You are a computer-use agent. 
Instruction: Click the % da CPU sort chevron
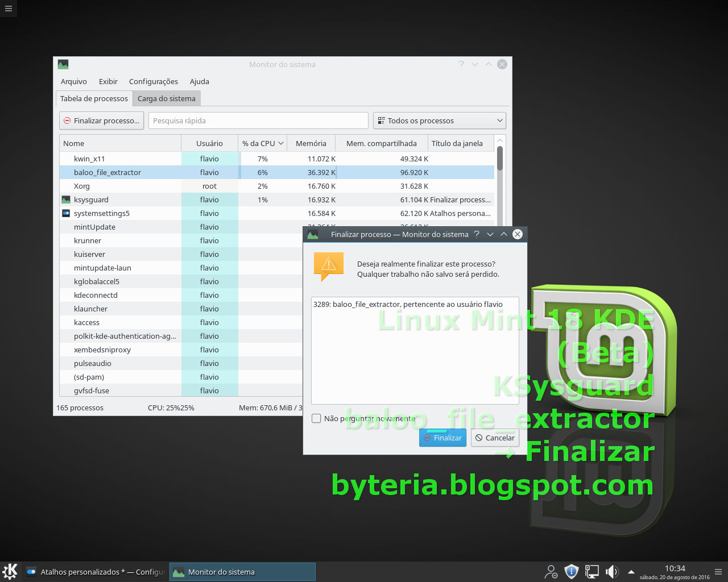(x=280, y=143)
